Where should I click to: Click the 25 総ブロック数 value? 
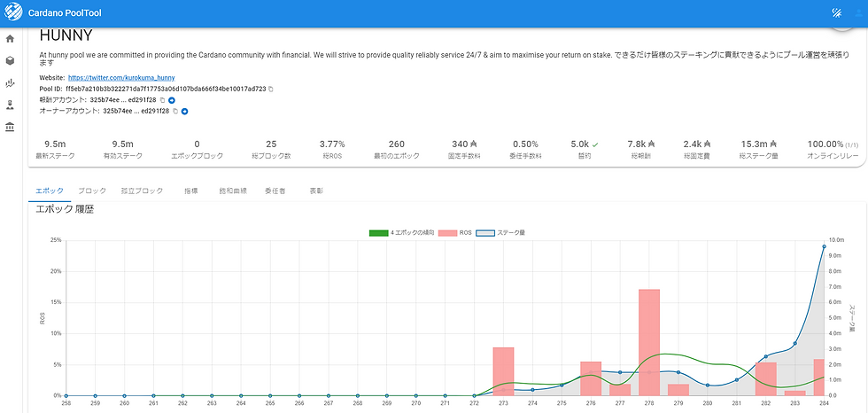(271, 144)
